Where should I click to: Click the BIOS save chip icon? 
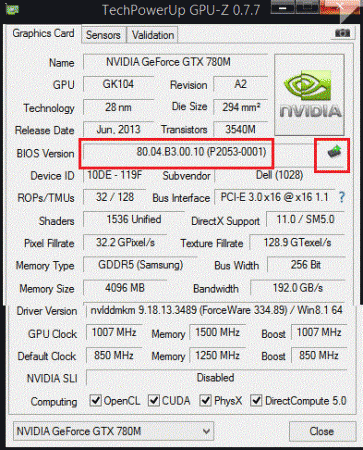coord(334,152)
